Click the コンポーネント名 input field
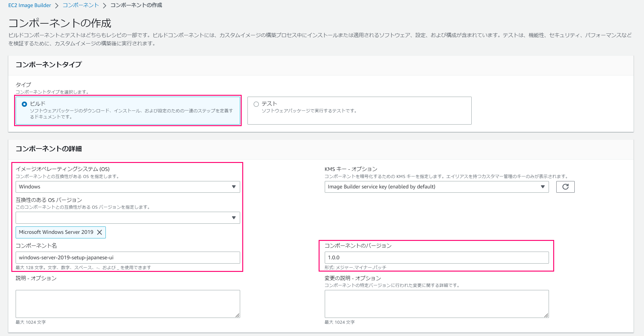The height and width of the screenshot is (336, 644). tap(128, 257)
